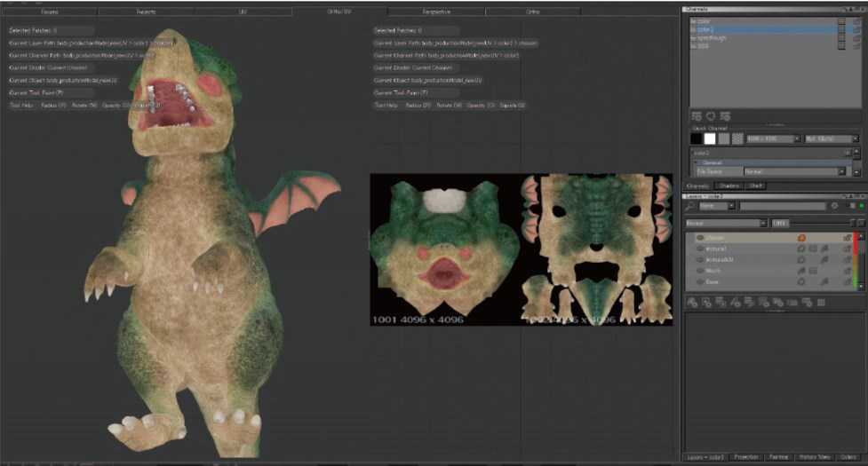Viewport: 868px width, 466px height.
Task: Select the right UV patch with body layout
Action: pos(597,249)
